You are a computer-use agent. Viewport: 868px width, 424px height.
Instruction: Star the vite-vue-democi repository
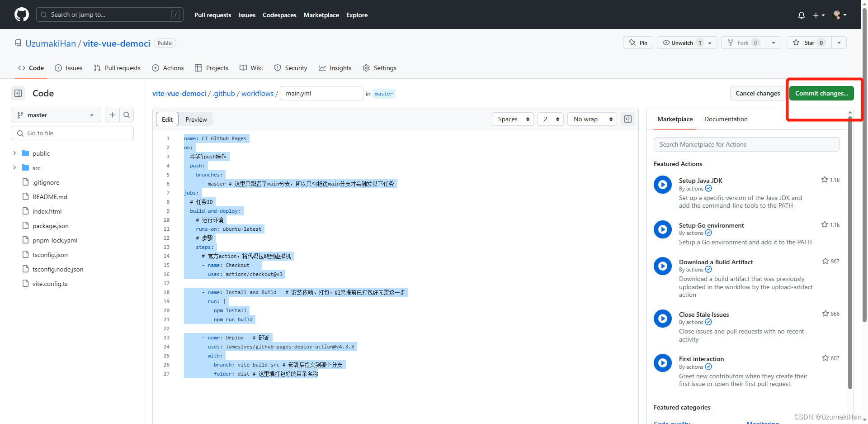coord(809,43)
